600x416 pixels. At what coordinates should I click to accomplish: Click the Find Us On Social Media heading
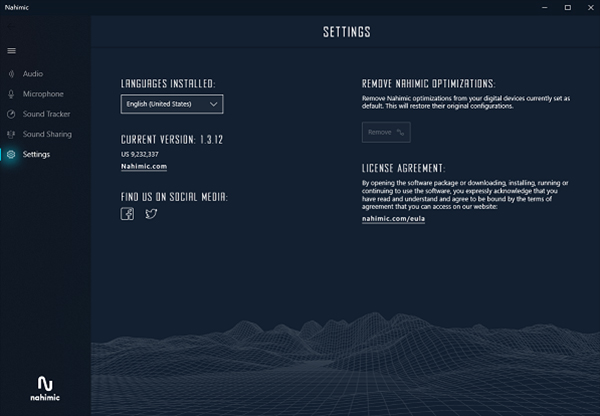(174, 197)
